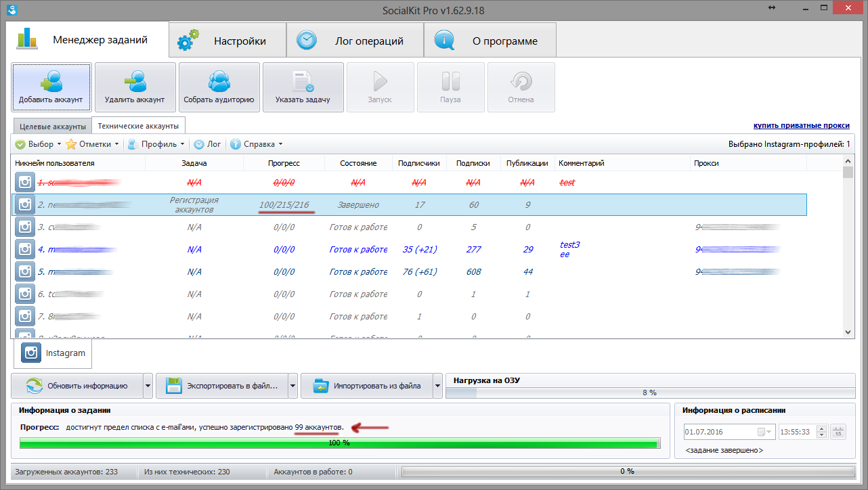Click the Добавить аккаунт button
Viewport: 868px width, 490px height.
coord(51,87)
